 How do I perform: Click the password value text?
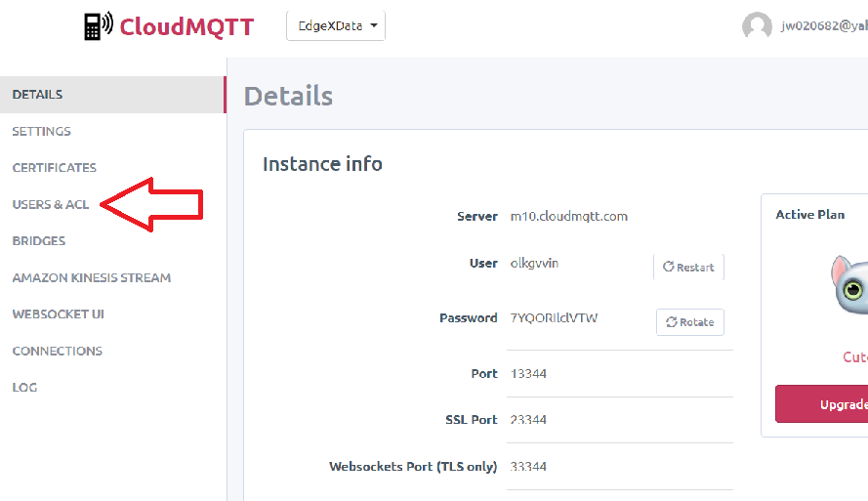(555, 318)
